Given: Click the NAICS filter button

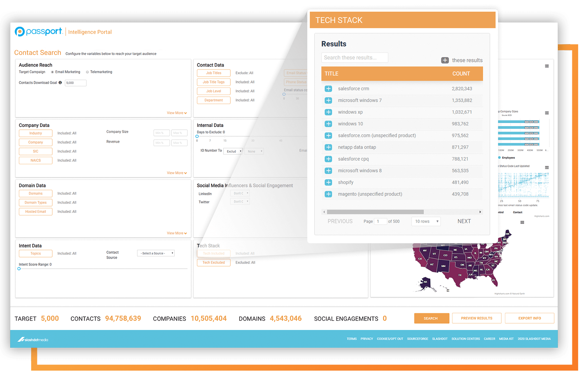Looking at the screenshot, I should (36, 161).
